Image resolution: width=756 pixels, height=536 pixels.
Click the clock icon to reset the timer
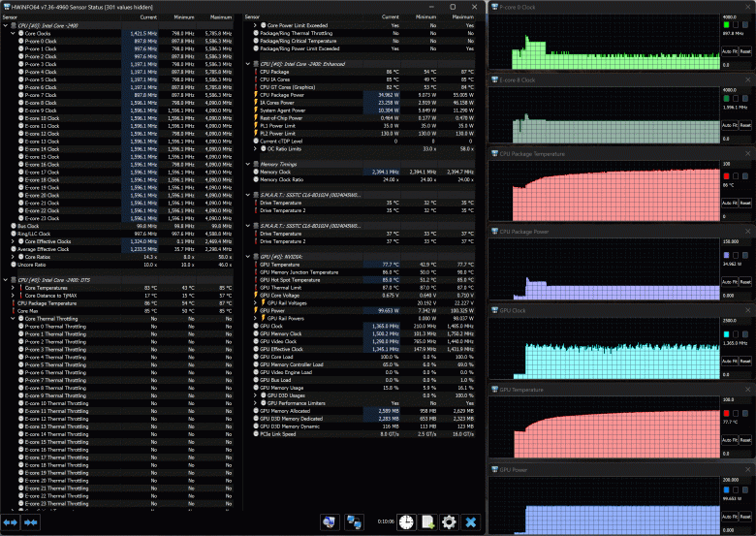pos(406,522)
